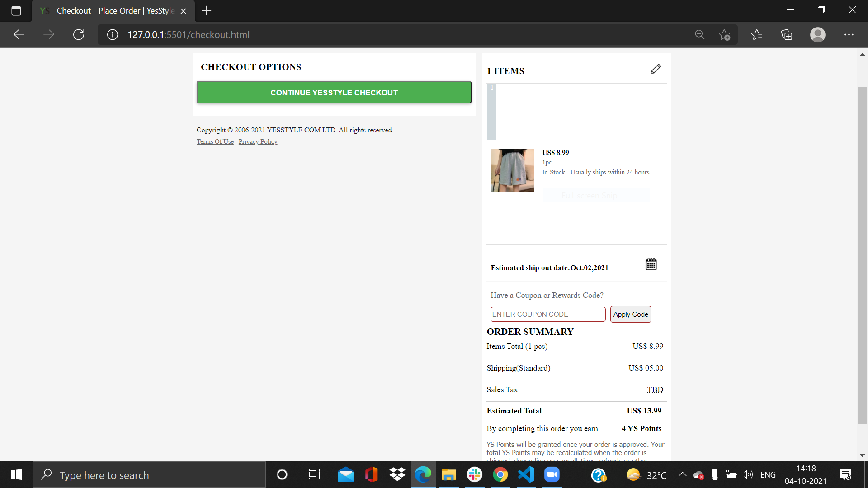
Task: Show hidden system tray icons chevron
Action: (x=682, y=474)
